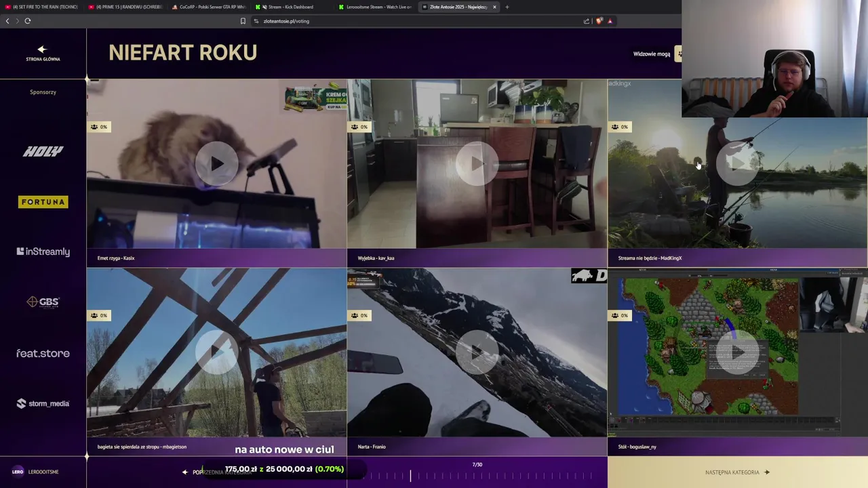Click the LERO avatar icon

18,472
